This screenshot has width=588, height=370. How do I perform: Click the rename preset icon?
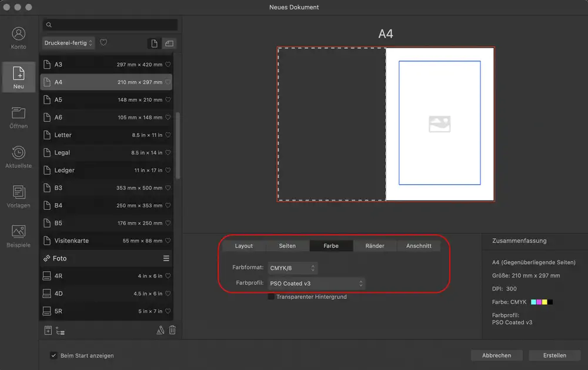(x=160, y=330)
